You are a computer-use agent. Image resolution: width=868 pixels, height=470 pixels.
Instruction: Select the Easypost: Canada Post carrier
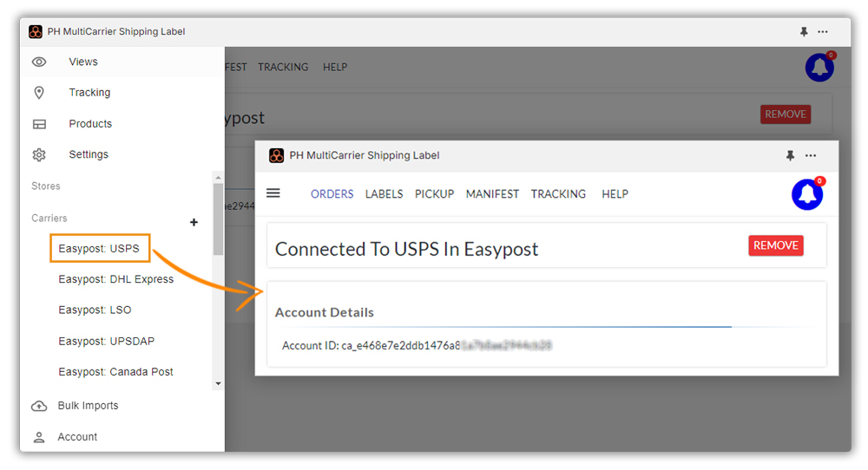pos(115,372)
